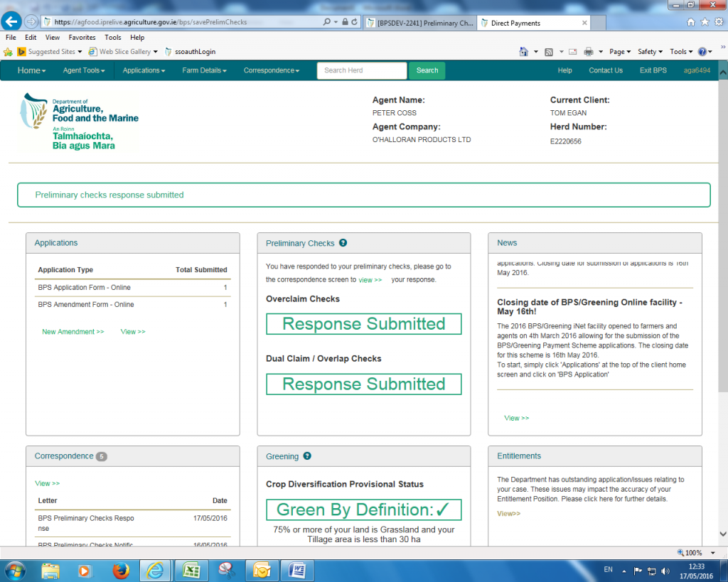The height and width of the screenshot is (582, 728).
Task: Switch to the BPSDEV-2241 browser tab
Action: pyautogui.click(x=418, y=23)
